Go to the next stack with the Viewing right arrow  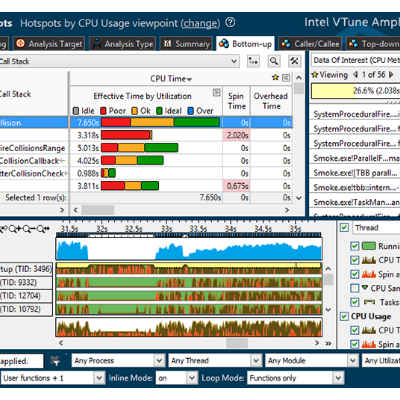coord(391,75)
